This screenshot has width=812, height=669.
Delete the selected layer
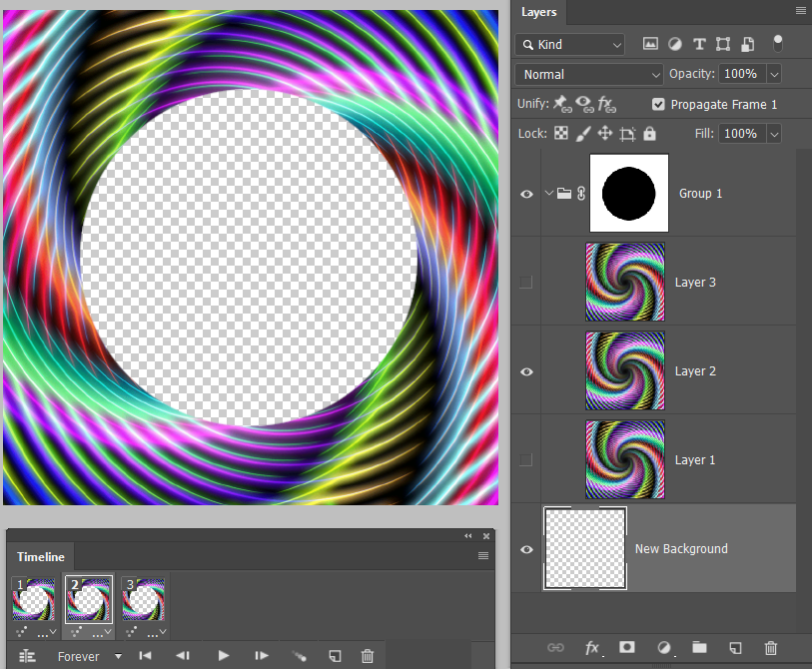click(771, 647)
